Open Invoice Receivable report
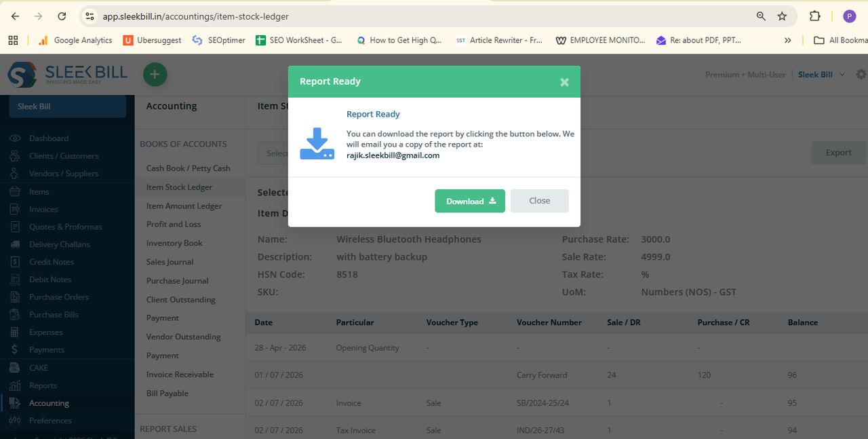Screen dimensions: 868x439 click(x=180, y=375)
